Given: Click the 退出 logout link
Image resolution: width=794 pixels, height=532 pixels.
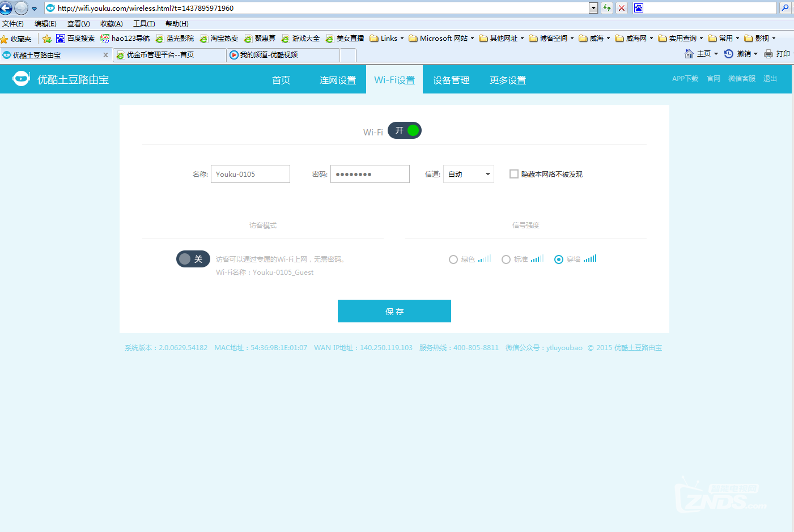Looking at the screenshot, I should click(x=770, y=79).
